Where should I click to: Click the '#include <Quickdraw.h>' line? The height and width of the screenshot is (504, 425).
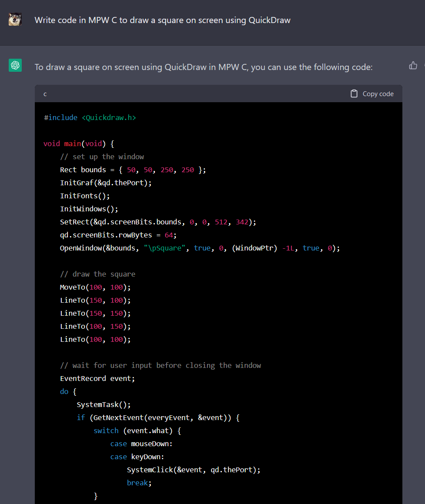coord(90,118)
